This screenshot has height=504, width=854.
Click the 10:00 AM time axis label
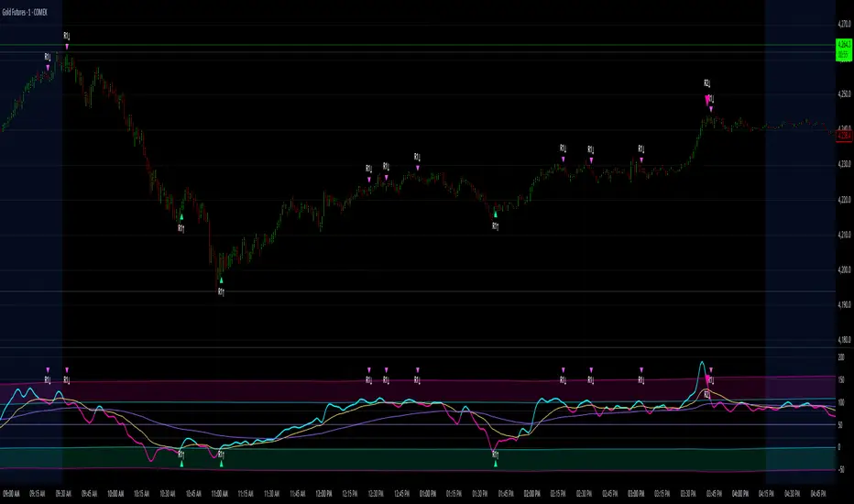click(115, 494)
